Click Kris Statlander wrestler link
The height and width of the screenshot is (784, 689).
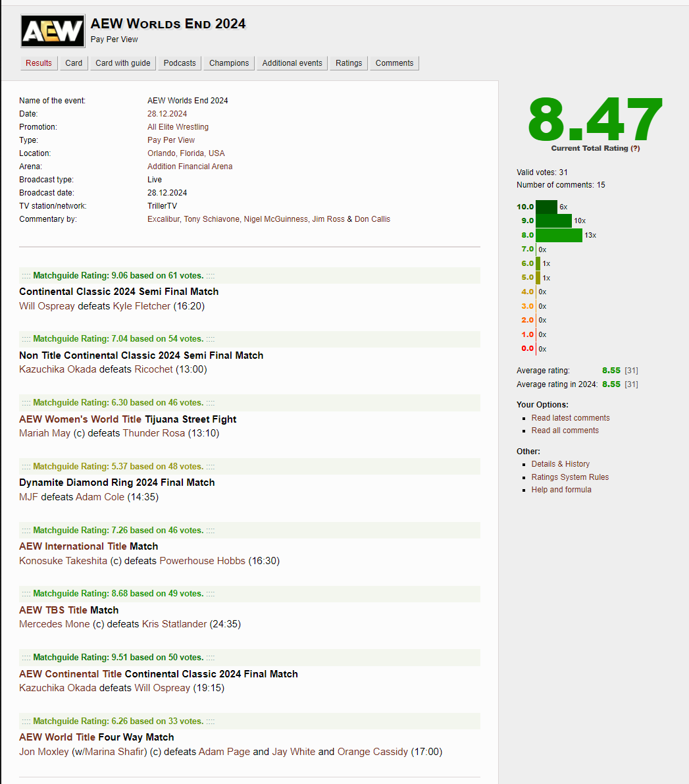174,624
